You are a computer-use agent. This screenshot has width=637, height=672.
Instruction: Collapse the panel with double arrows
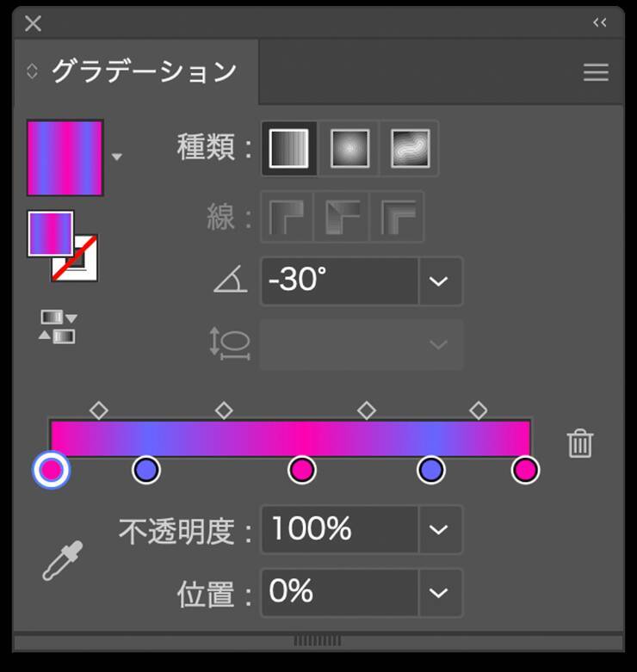pyautogui.click(x=600, y=23)
